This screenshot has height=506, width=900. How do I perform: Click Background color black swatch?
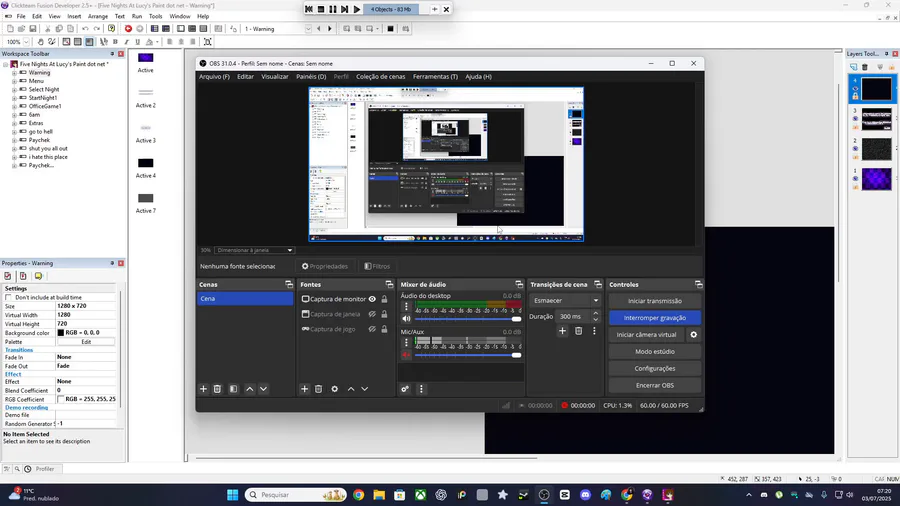(61, 333)
